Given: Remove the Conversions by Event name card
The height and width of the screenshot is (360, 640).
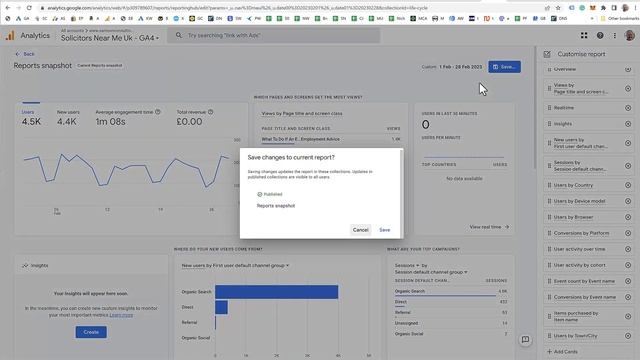Looking at the screenshot, I should pyautogui.click(x=628, y=297).
